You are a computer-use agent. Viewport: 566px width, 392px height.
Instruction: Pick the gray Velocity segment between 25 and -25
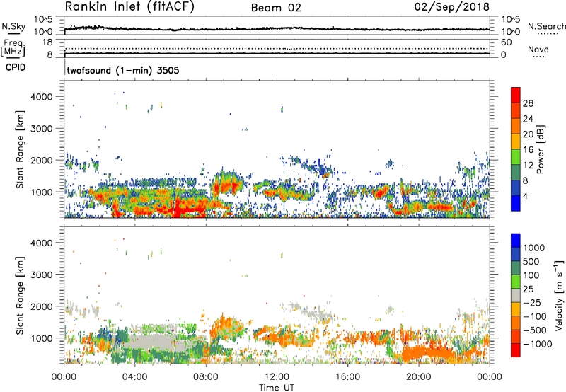(516, 295)
